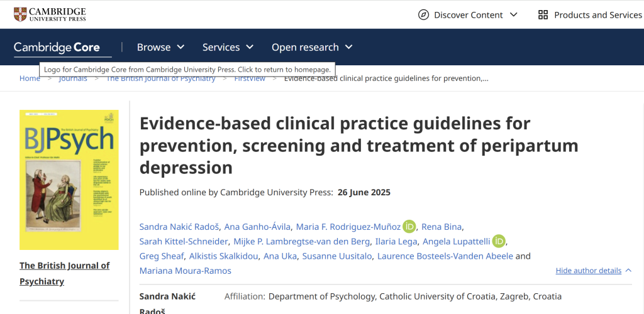Expand the Services menu
Viewport: 644px width, 314px height.
click(x=228, y=47)
